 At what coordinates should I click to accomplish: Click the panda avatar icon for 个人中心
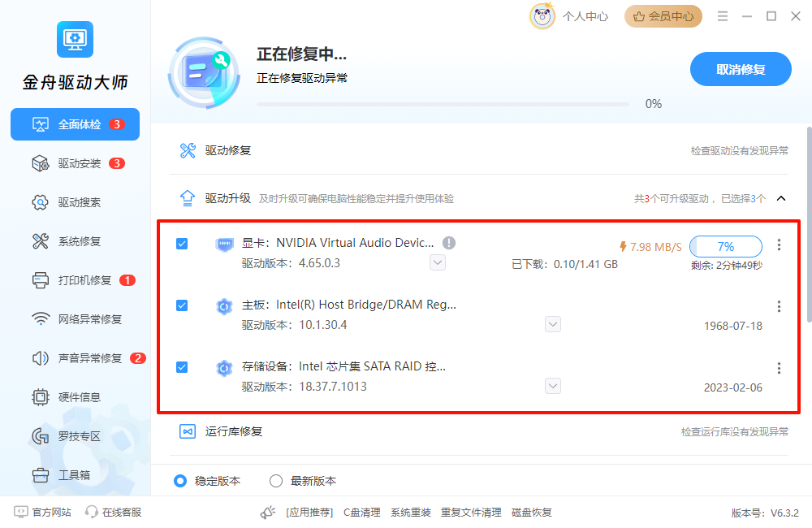coord(542,15)
